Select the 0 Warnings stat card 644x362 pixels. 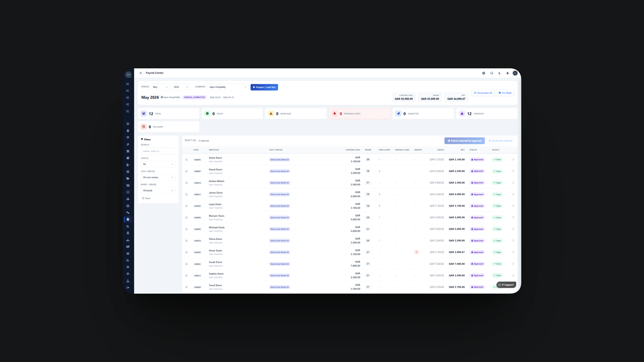click(296, 114)
